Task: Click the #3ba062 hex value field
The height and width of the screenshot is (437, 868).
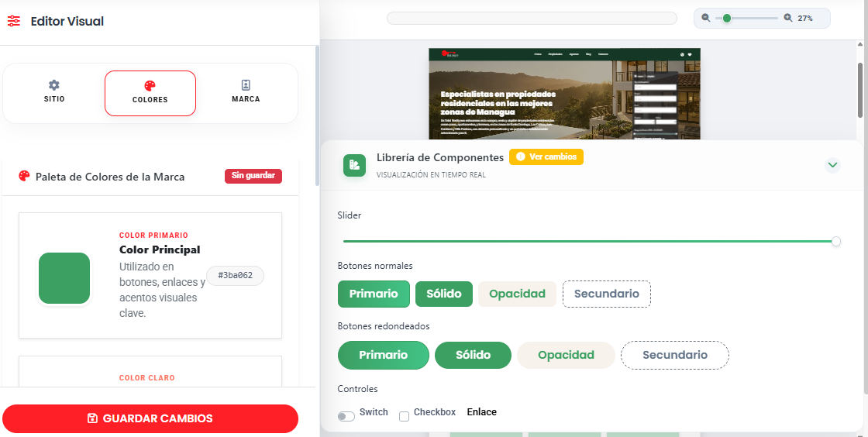Action: pos(236,276)
